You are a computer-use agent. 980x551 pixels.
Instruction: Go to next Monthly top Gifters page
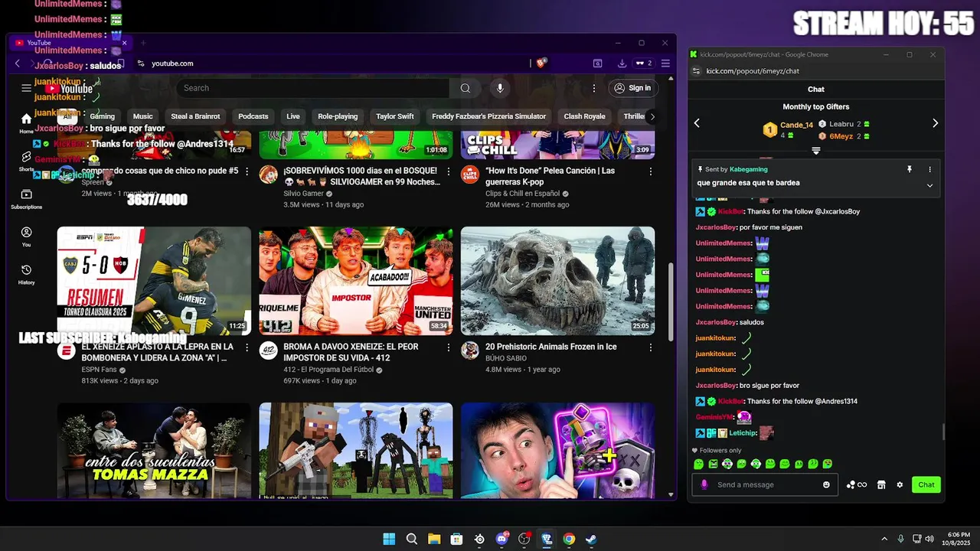click(935, 123)
